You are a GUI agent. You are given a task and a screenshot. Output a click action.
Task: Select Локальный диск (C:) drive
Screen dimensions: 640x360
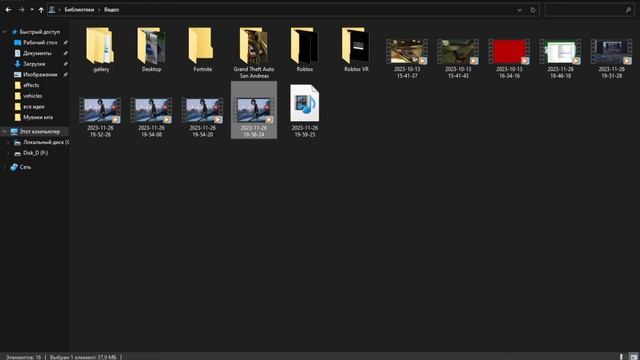click(46, 142)
